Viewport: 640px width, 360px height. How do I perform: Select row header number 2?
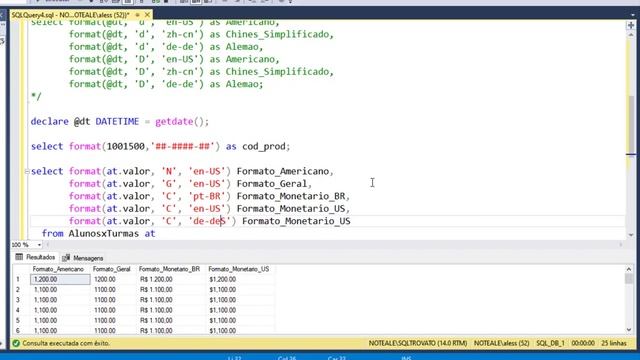coord(18,290)
